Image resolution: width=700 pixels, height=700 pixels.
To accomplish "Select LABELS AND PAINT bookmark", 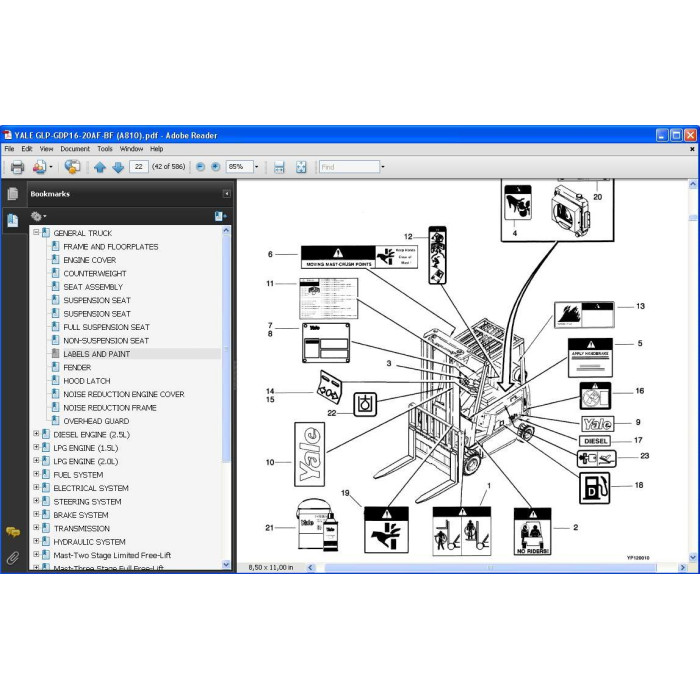I will point(96,354).
